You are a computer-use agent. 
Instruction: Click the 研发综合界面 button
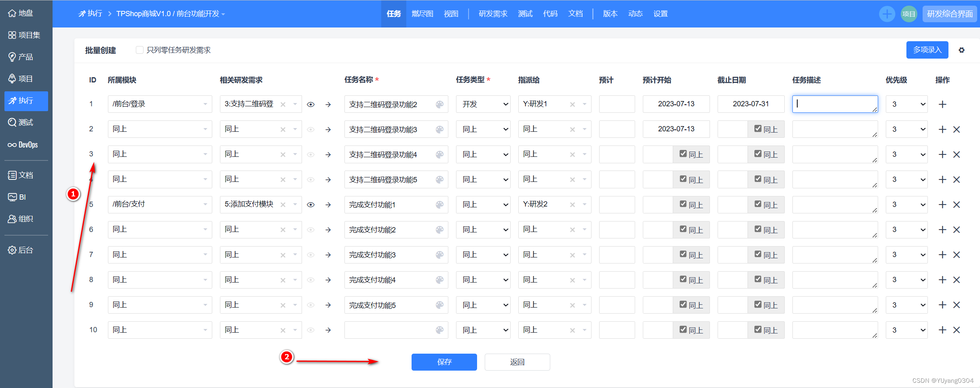[x=950, y=14]
